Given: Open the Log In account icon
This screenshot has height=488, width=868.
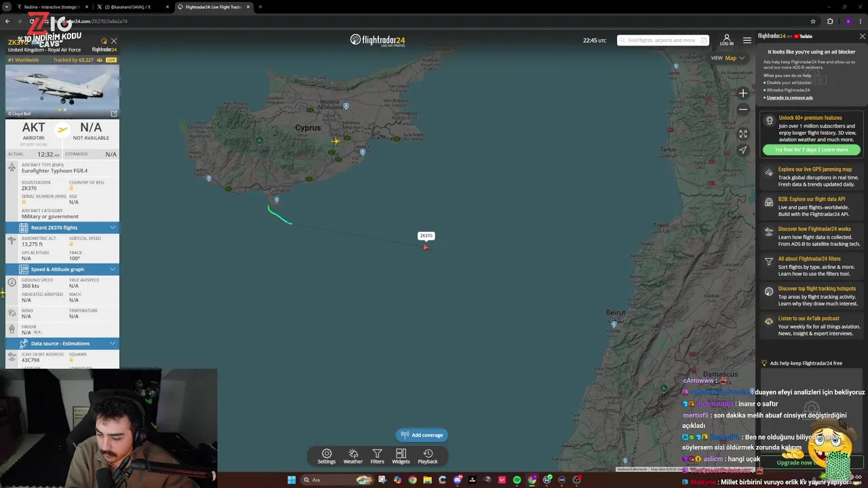Looking at the screenshot, I should [x=726, y=40].
